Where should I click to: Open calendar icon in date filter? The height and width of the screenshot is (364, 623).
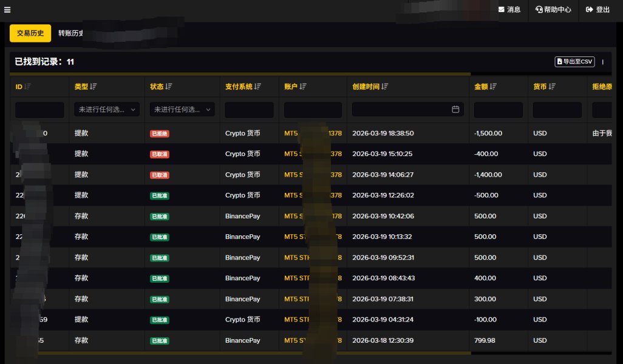(x=455, y=110)
